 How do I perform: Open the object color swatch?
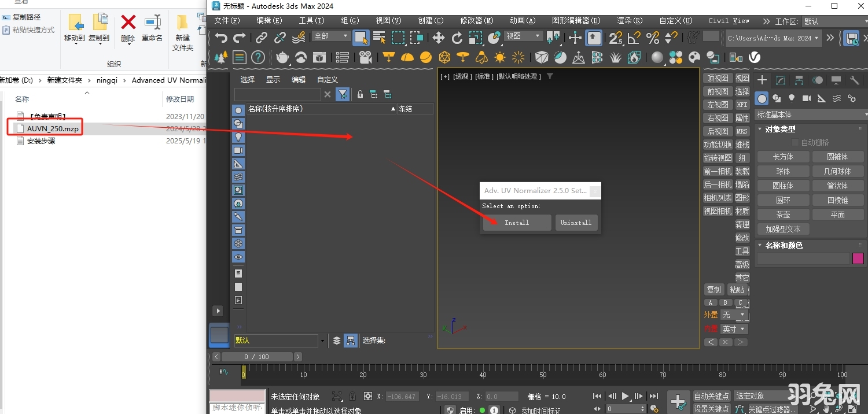[858, 258]
